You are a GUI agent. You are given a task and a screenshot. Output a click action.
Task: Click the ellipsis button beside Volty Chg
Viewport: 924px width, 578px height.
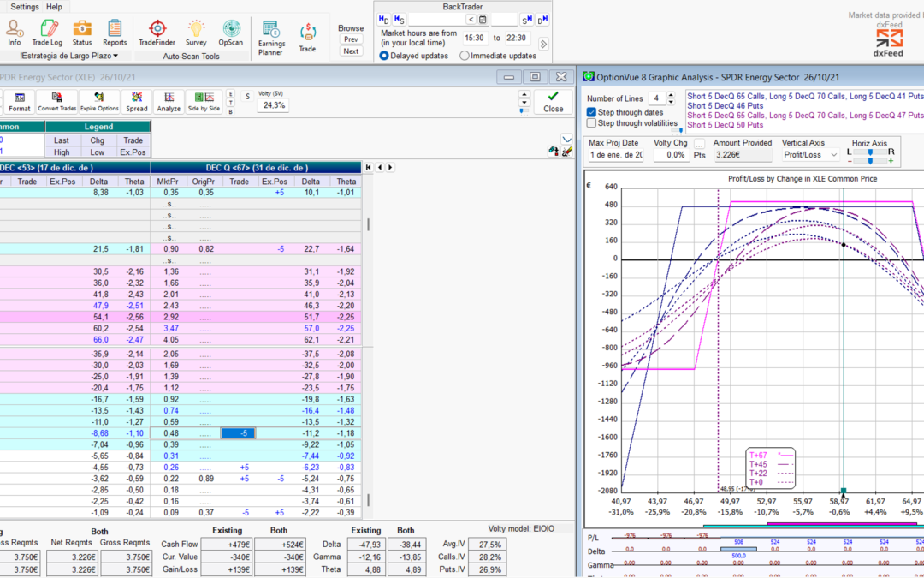[699, 143]
